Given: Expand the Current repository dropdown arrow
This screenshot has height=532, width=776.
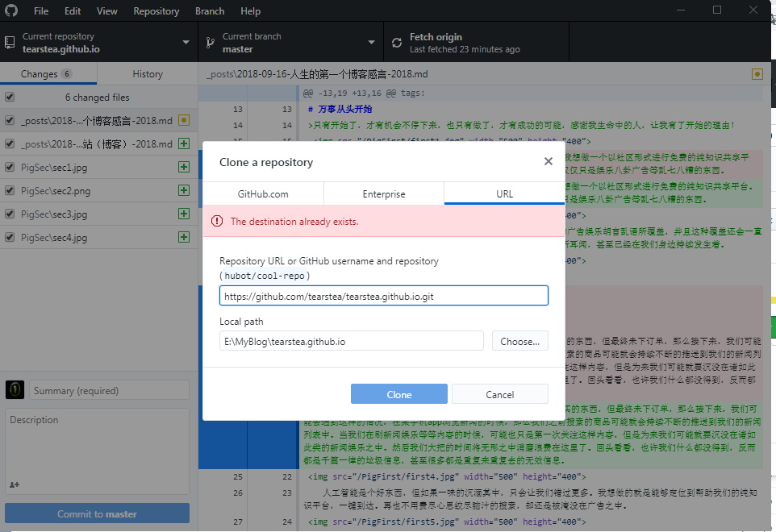Looking at the screenshot, I should tap(186, 43).
